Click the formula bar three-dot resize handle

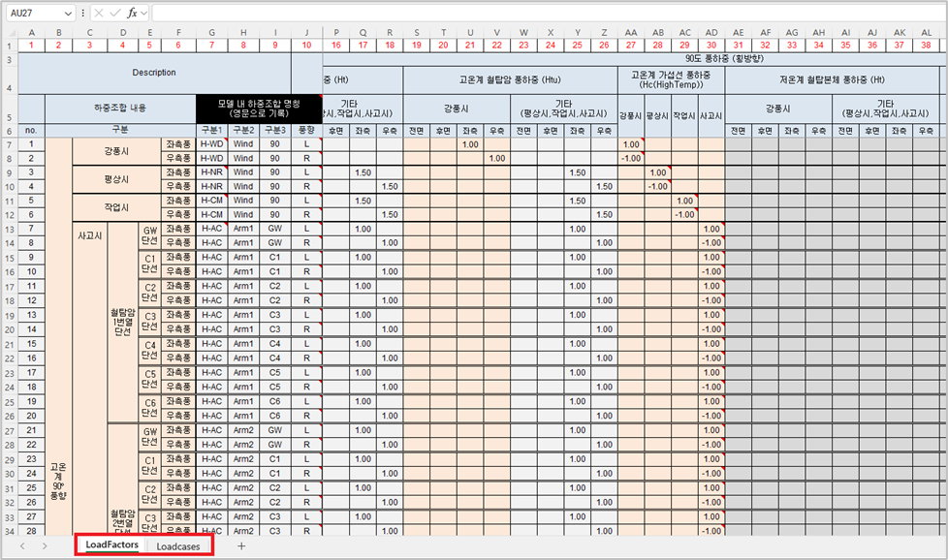83,14
